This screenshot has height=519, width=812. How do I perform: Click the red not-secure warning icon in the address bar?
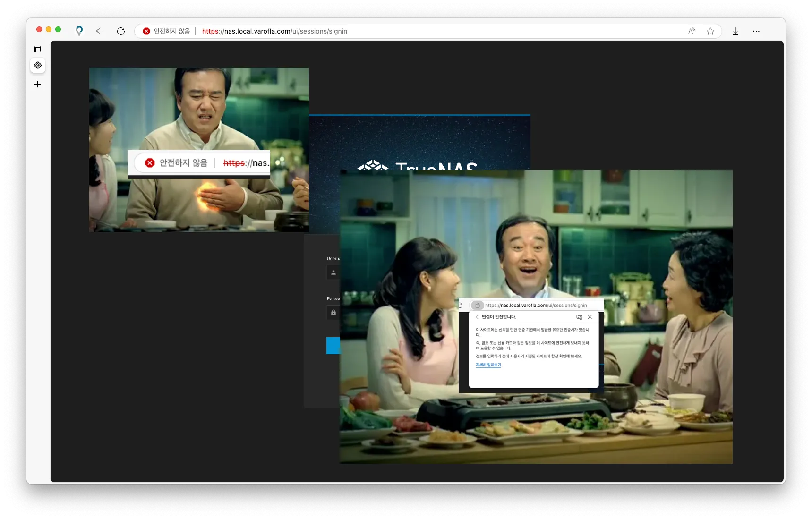(x=146, y=31)
